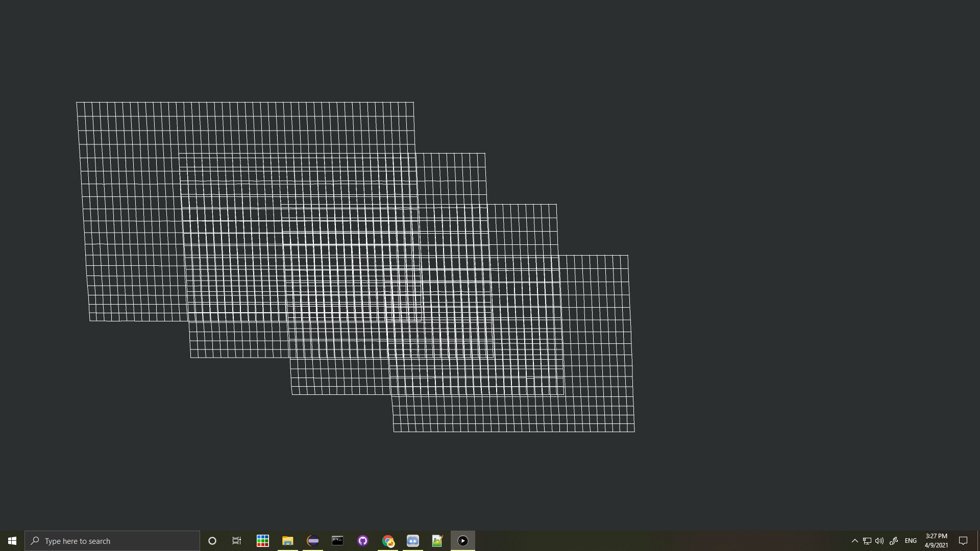
Task: Open File Explorer from the taskbar
Action: 288,541
